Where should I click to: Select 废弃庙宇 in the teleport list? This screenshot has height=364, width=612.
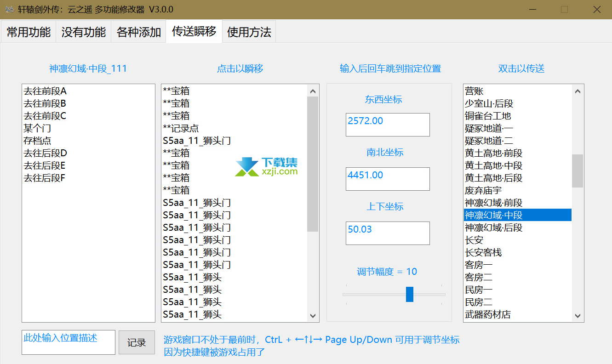click(x=518, y=190)
